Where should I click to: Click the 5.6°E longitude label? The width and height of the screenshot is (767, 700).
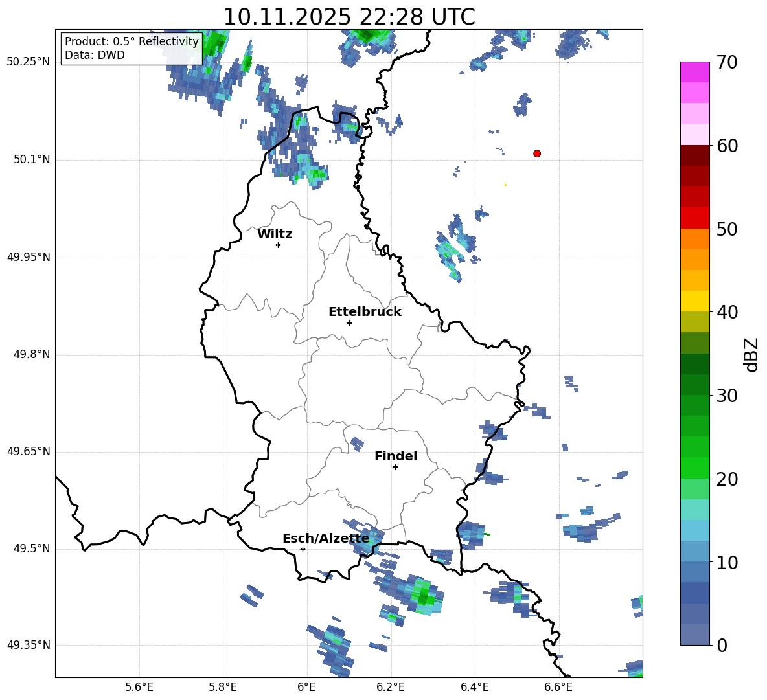click(139, 687)
